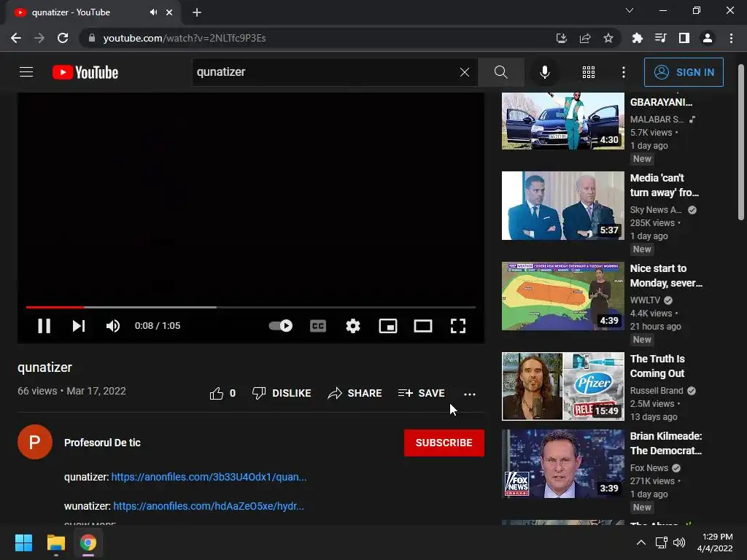Open File Explorer from the taskbar
Viewport: 747px width, 560px height.
(x=55, y=542)
